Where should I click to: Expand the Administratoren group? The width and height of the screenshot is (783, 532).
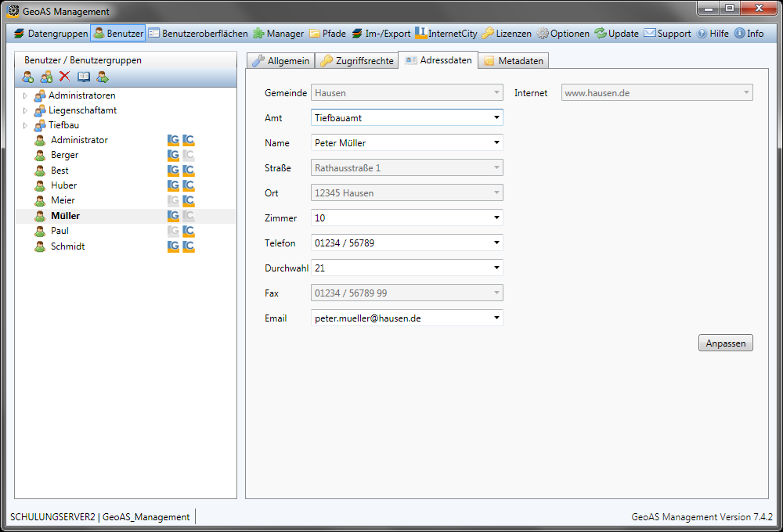[25, 95]
